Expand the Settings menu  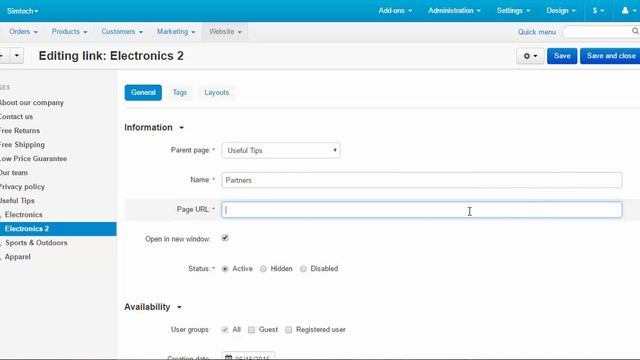pos(513,11)
